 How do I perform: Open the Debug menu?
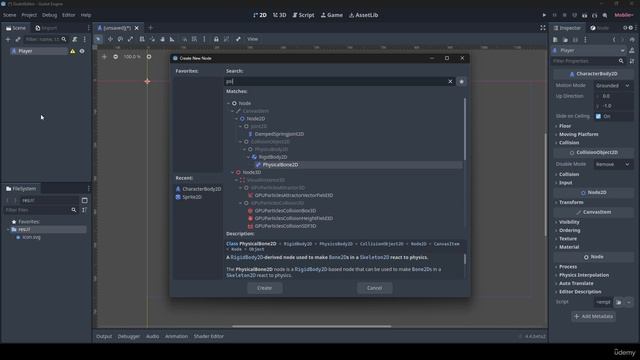pyautogui.click(x=49, y=15)
